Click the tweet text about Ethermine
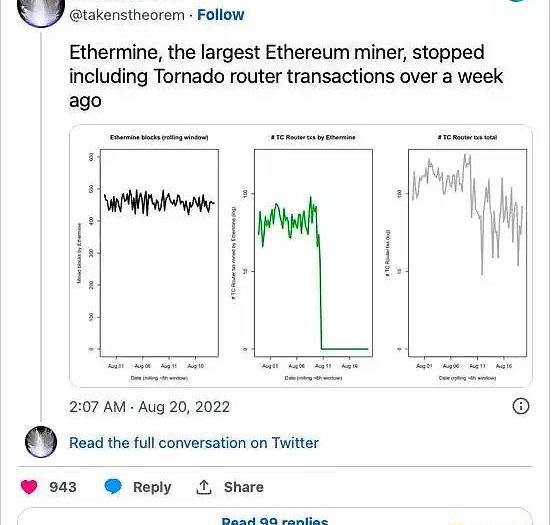The height and width of the screenshot is (525, 551). (286, 77)
